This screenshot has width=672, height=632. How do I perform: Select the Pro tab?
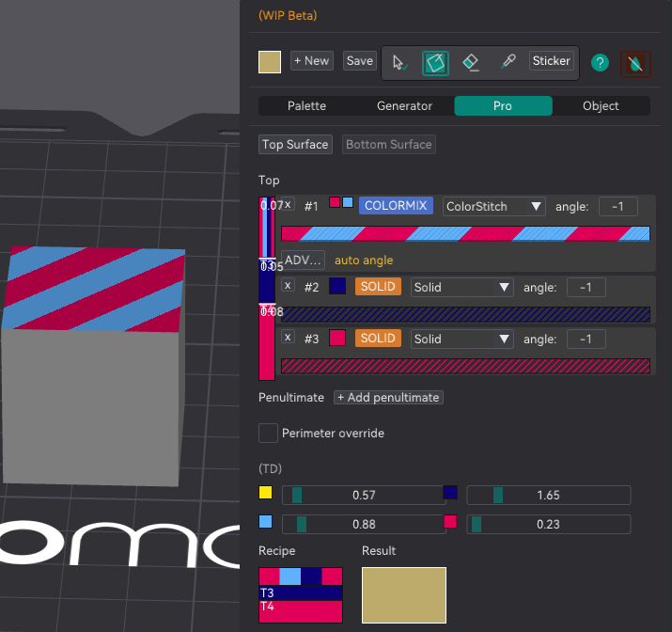503,106
